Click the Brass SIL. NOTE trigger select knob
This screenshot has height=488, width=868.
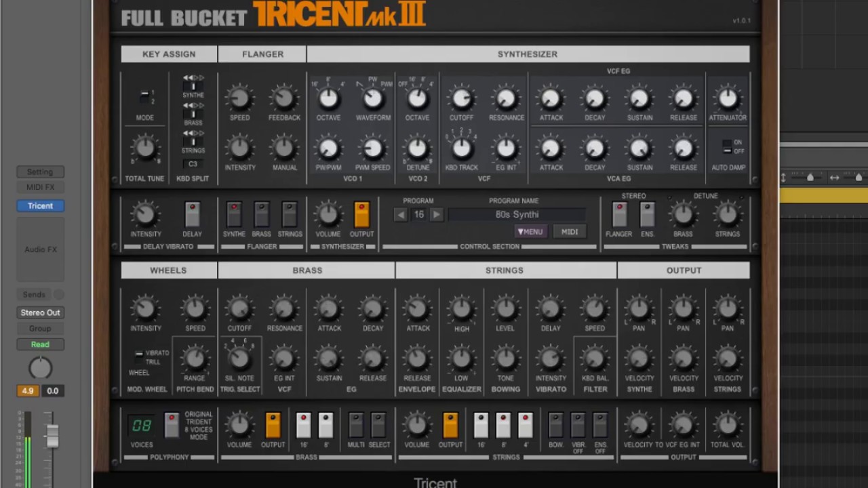239,358
